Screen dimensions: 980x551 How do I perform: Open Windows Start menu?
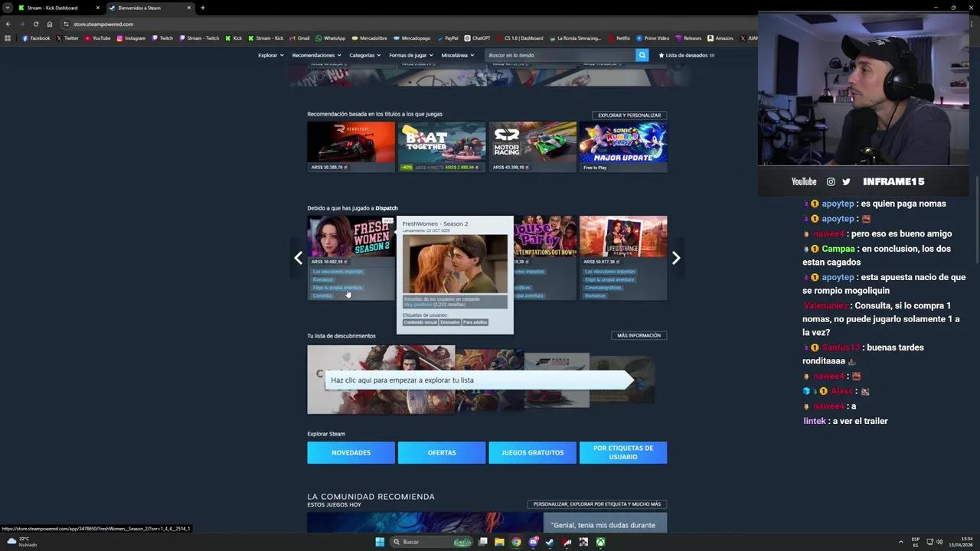tap(380, 542)
